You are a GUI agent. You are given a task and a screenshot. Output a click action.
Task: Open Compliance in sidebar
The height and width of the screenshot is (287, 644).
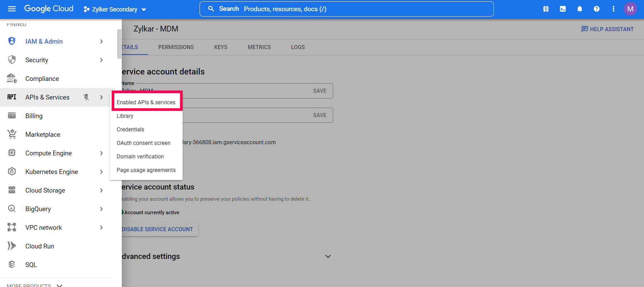(42, 79)
